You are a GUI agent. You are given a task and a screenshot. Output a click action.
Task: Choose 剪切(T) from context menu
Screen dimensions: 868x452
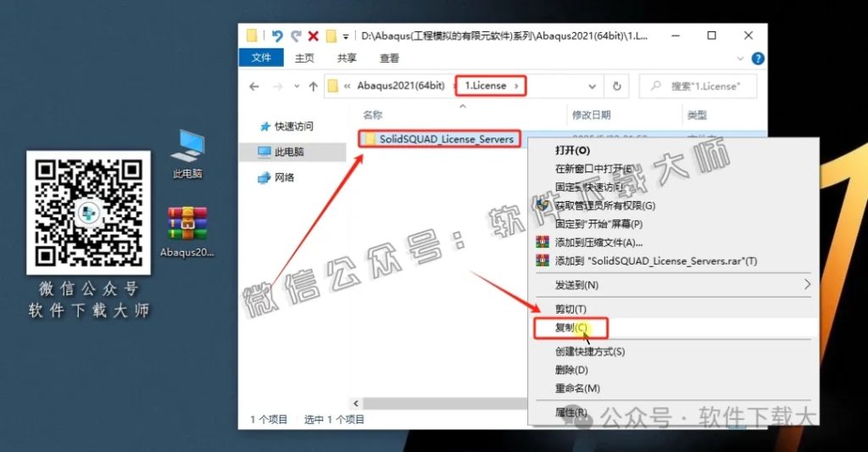(570, 309)
